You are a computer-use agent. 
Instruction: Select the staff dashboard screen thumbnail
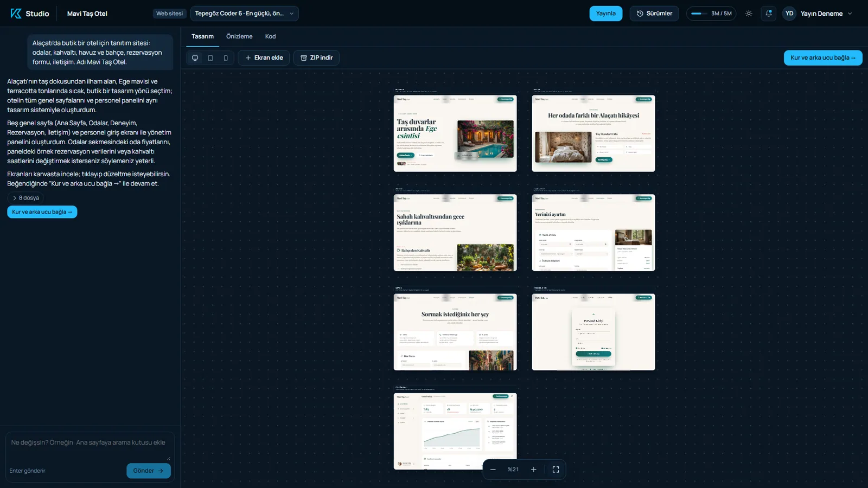[x=455, y=431]
